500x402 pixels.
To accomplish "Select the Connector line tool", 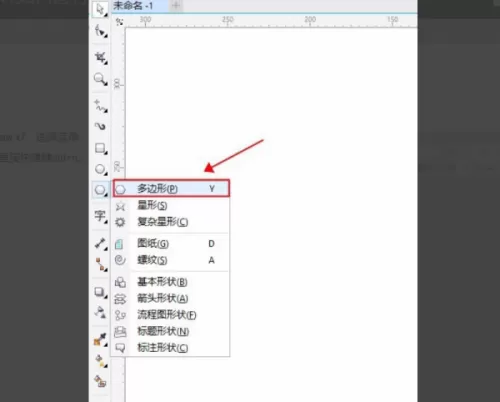I will pyautogui.click(x=101, y=264).
